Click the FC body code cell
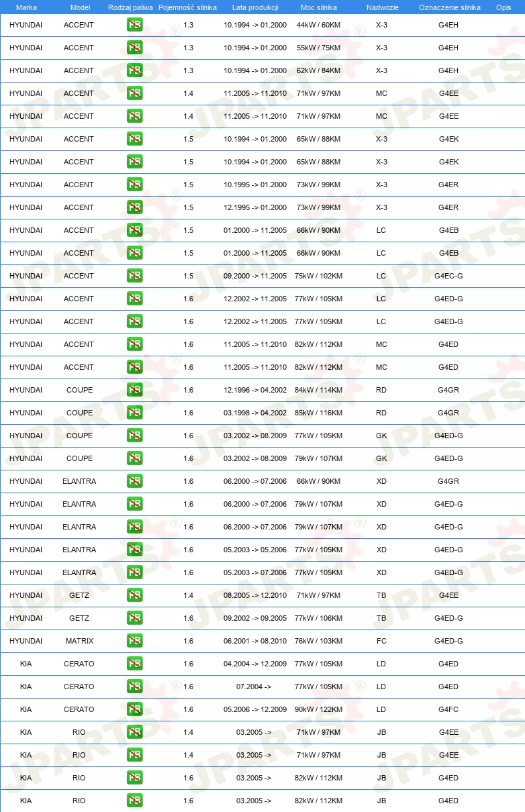 (x=381, y=641)
